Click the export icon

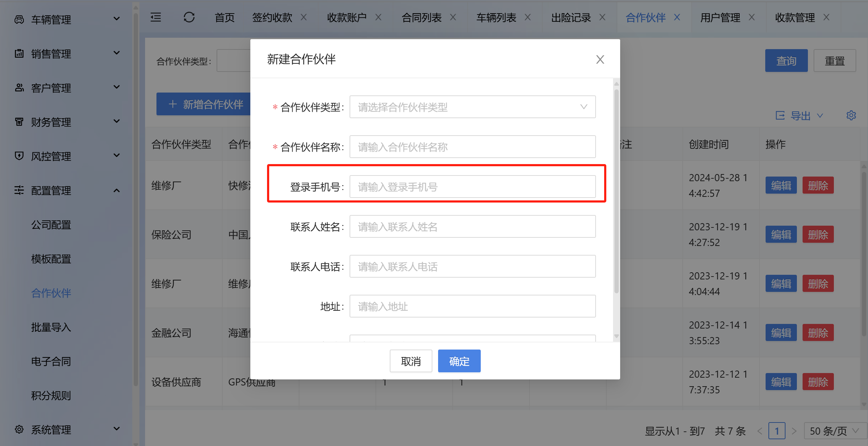(780, 115)
